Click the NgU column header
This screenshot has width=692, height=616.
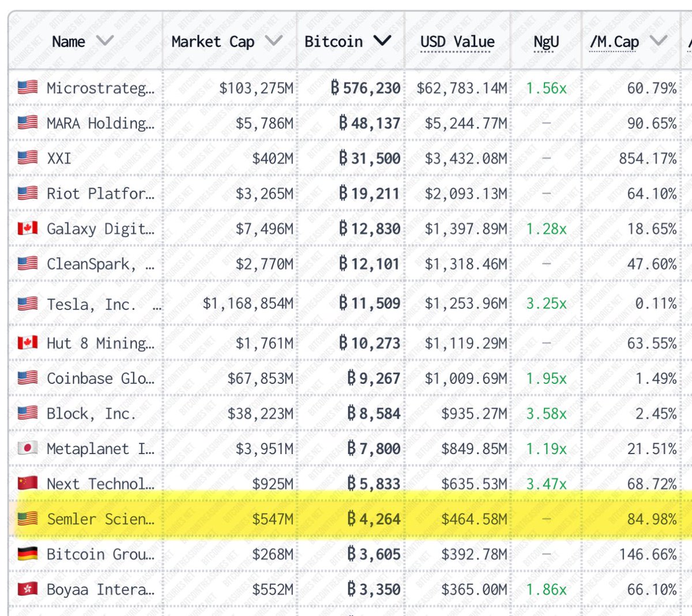click(x=544, y=41)
